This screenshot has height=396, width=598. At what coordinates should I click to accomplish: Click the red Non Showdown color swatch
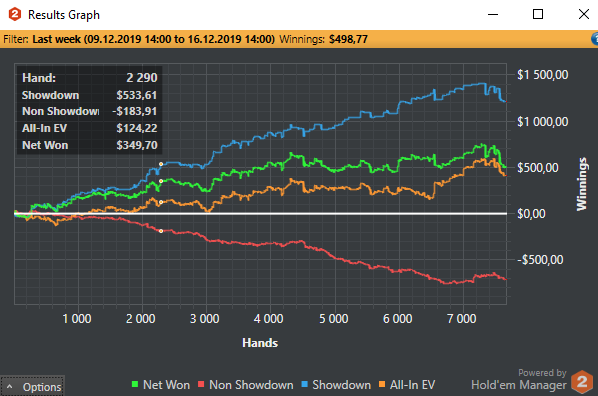201,384
